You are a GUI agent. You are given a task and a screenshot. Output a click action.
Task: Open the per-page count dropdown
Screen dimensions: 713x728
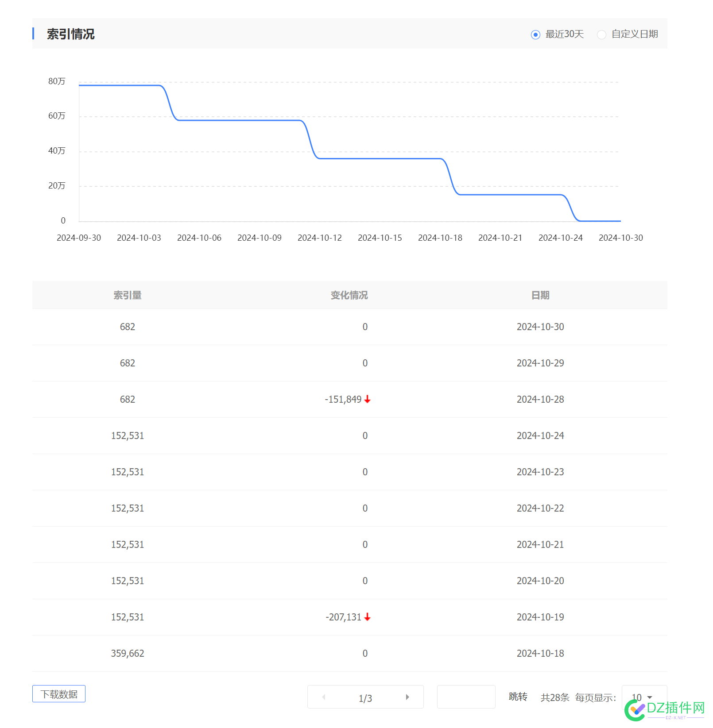tap(644, 697)
